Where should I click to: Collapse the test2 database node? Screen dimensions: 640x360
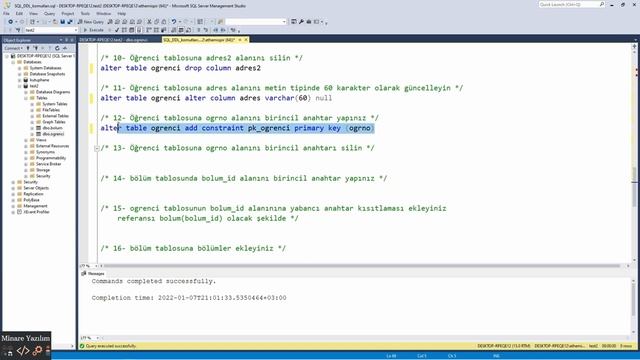point(19,86)
